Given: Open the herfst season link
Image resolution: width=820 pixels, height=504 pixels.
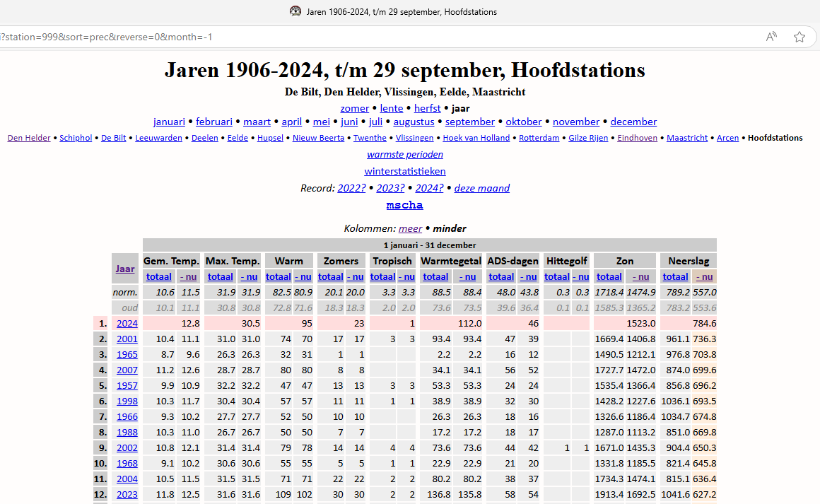Looking at the screenshot, I should (427, 108).
